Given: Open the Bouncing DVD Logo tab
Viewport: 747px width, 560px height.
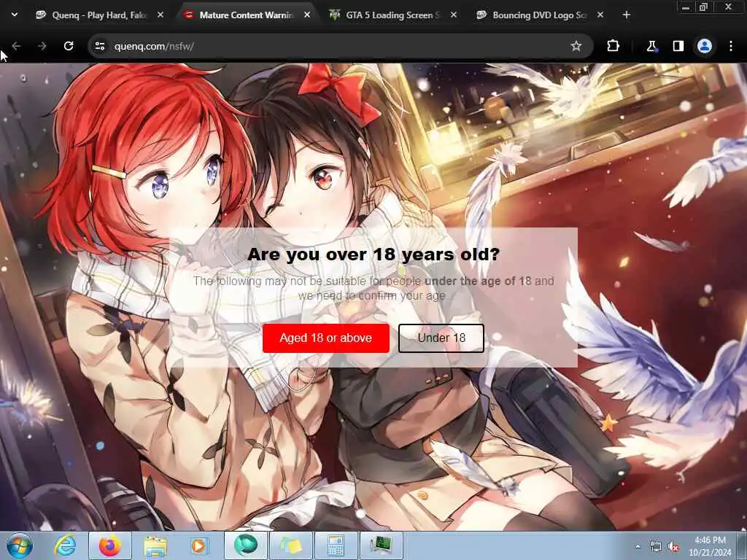Looking at the screenshot, I should pos(540,15).
